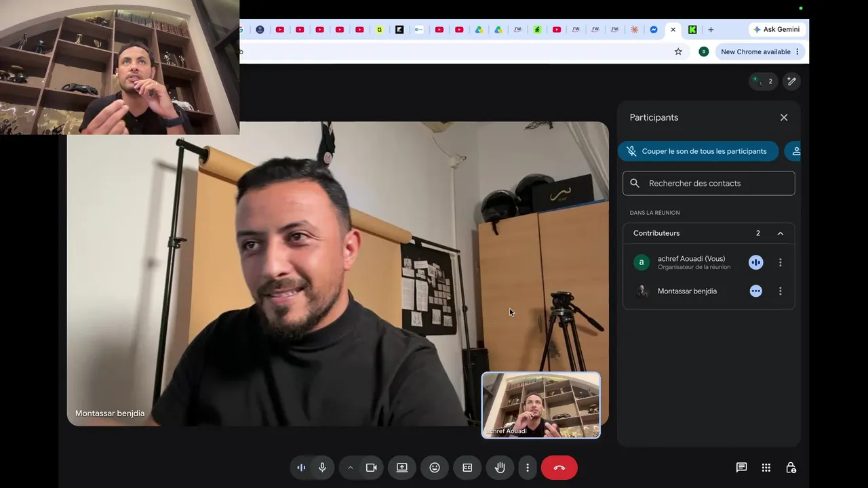
Task: Bookmark this page with the star icon
Action: [x=678, y=52]
